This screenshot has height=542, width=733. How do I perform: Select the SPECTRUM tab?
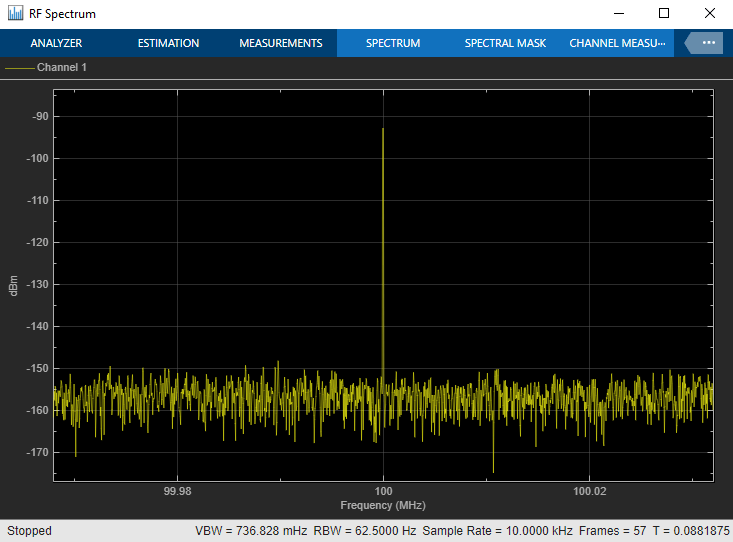pyautogui.click(x=393, y=43)
